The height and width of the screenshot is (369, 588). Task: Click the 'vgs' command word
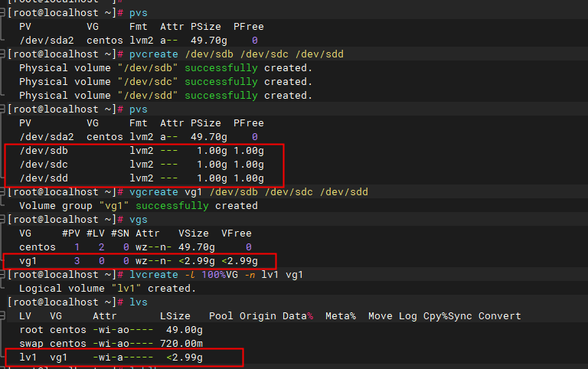point(139,220)
